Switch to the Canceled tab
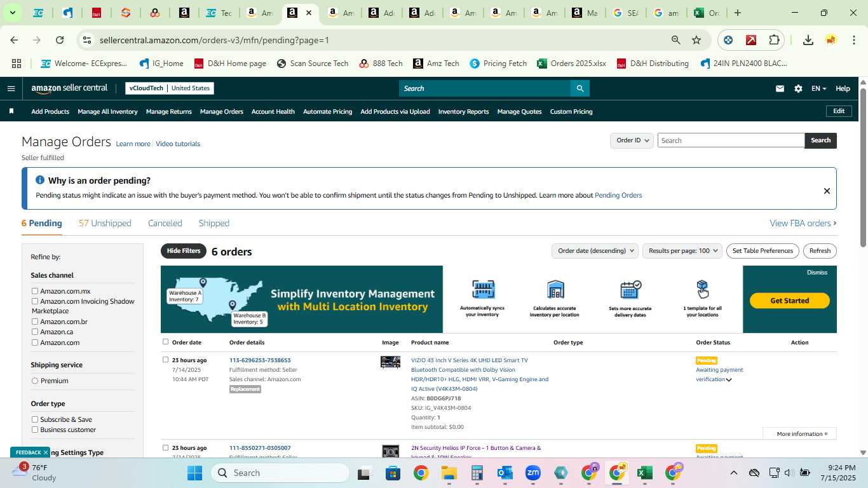The height and width of the screenshot is (488, 868). pos(165,223)
